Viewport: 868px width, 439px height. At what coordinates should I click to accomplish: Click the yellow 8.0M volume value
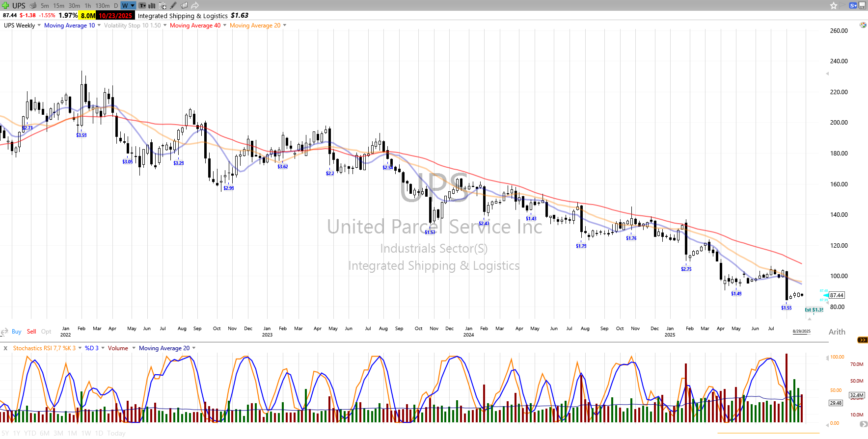tap(88, 15)
